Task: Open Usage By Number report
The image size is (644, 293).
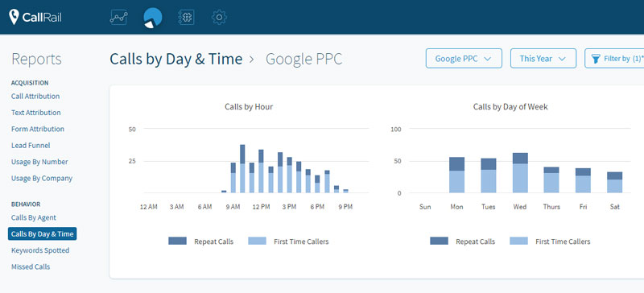Action: 39,162
